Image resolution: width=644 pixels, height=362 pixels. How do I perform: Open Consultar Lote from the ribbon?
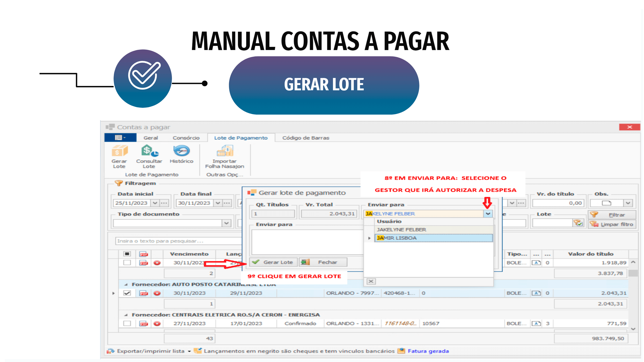coord(149,151)
